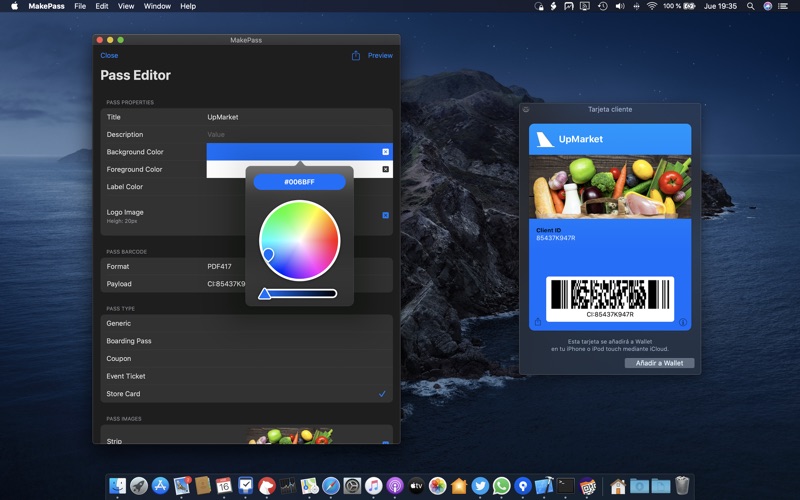Viewport: 800px width, 500px height.
Task: Open Trash in the Dock
Action: click(x=682, y=486)
